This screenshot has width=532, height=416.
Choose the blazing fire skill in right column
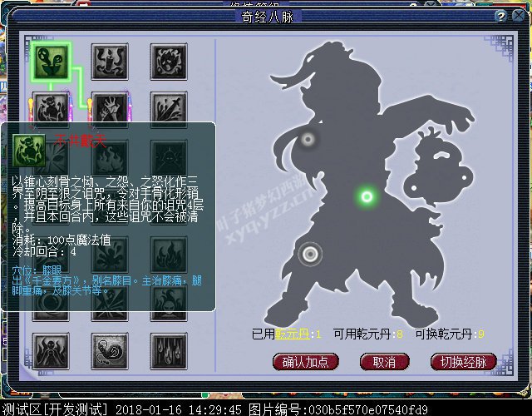pyautogui.click(x=169, y=255)
